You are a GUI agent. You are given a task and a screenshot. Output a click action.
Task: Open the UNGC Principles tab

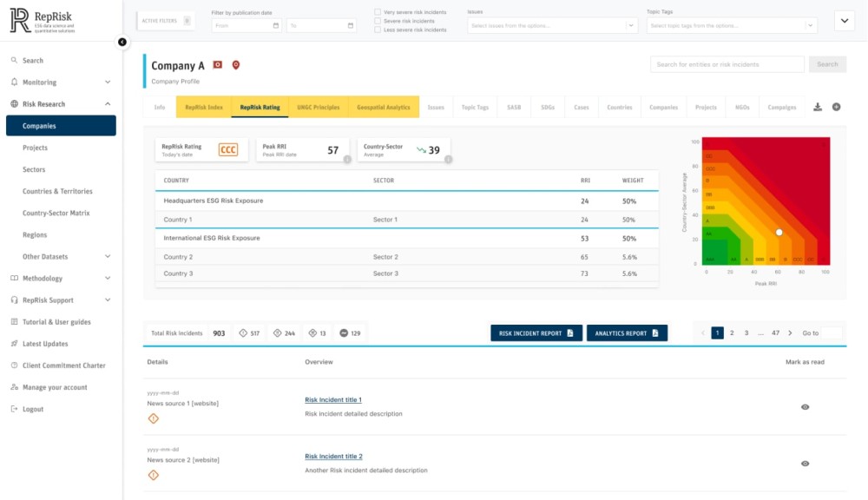pos(318,108)
